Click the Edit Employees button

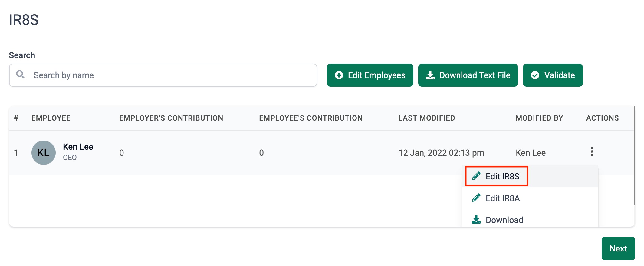(370, 75)
